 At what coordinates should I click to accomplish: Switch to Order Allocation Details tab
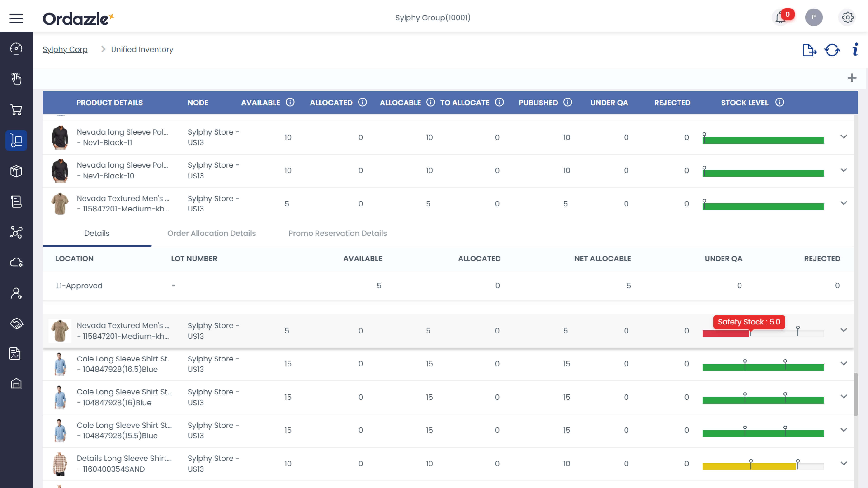pyautogui.click(x=212, y=233)
